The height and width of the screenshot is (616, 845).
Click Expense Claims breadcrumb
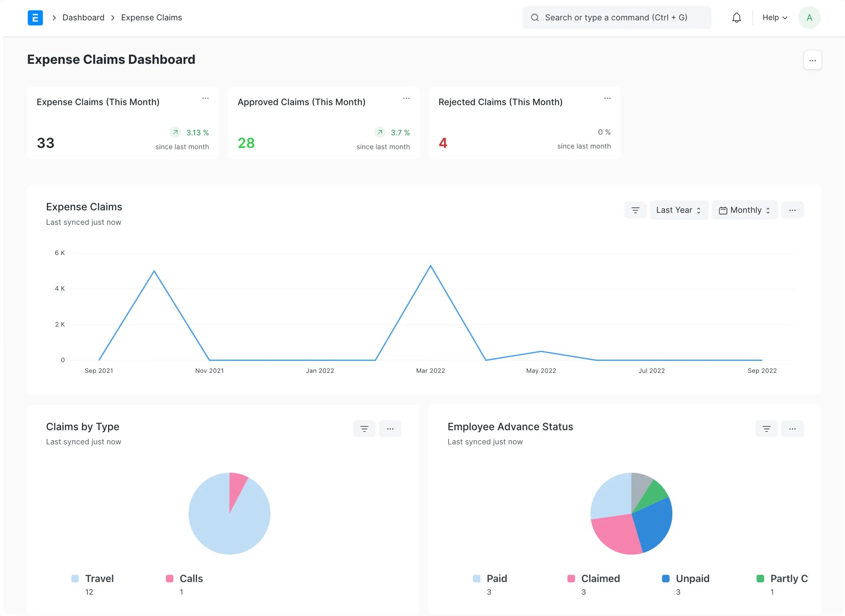click(x=151, y=18)
